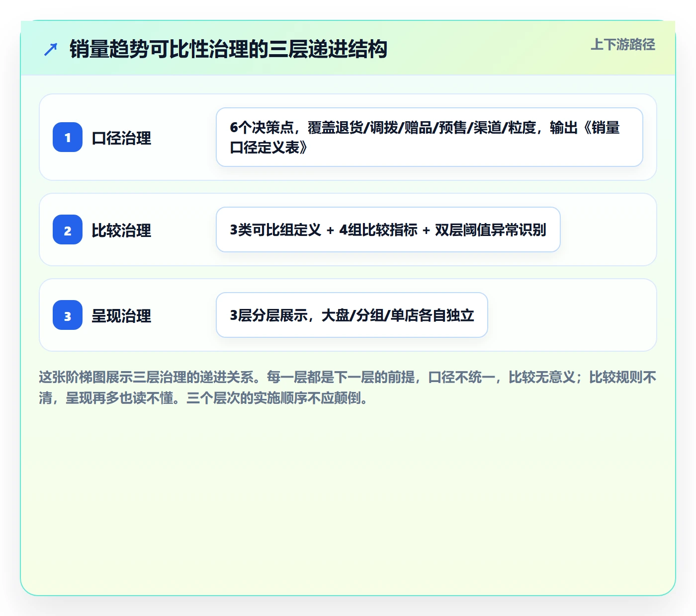Select the title 销量趋势可比性治理的三层递进结构
The width and height of the screenshot is (696, 616).
[x=228, y=49]
